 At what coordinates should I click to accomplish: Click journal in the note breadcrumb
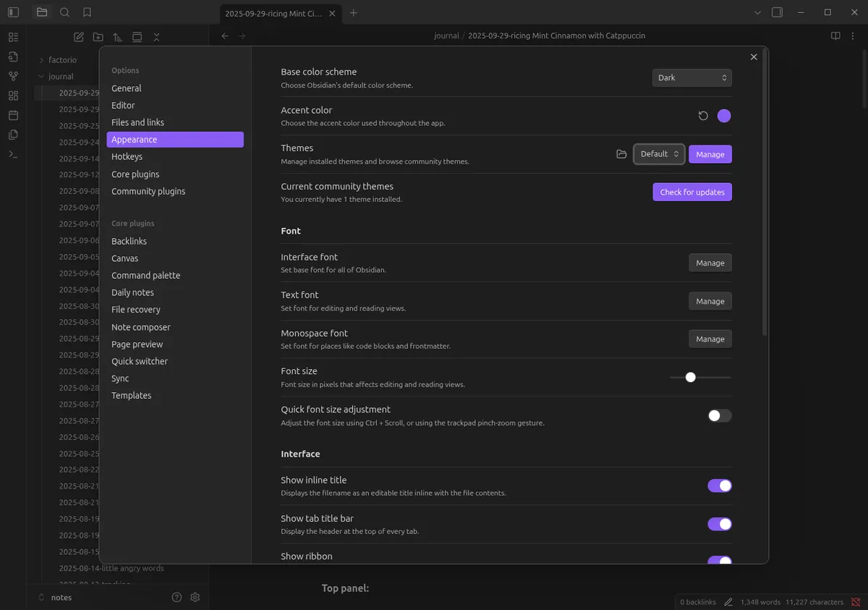tap(446, 35)
